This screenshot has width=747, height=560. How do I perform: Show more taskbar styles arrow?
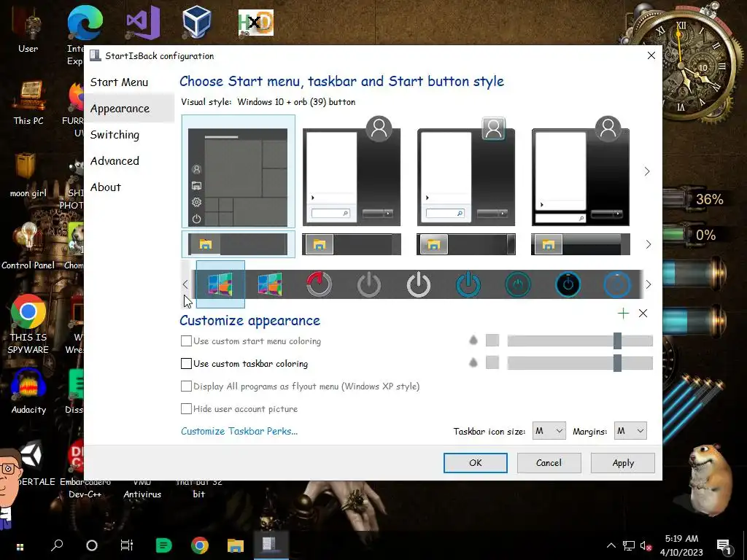649,244
